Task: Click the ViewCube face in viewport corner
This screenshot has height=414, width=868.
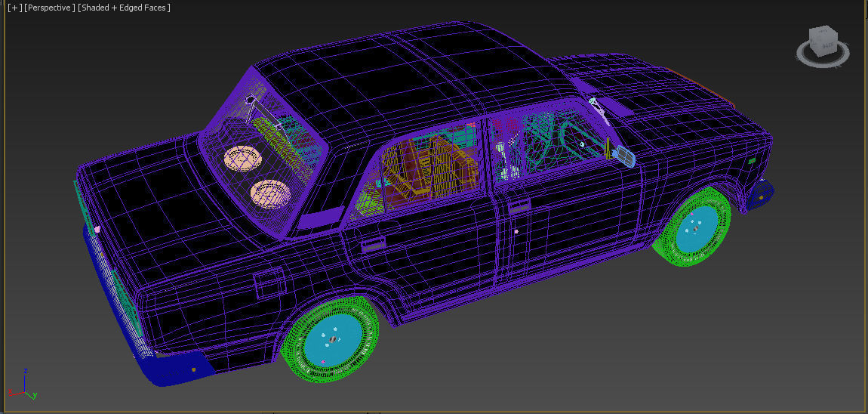Action: (823, 41)
